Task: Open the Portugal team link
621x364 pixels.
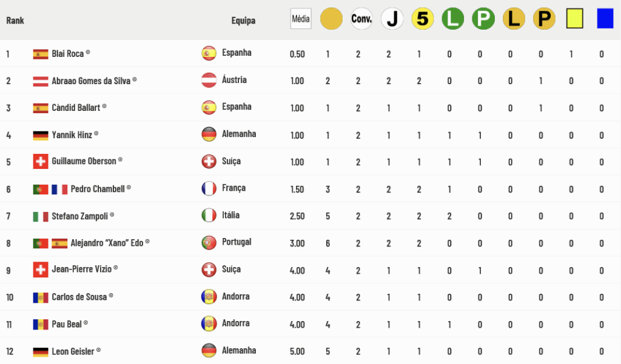Action: [x=237, y=242]
